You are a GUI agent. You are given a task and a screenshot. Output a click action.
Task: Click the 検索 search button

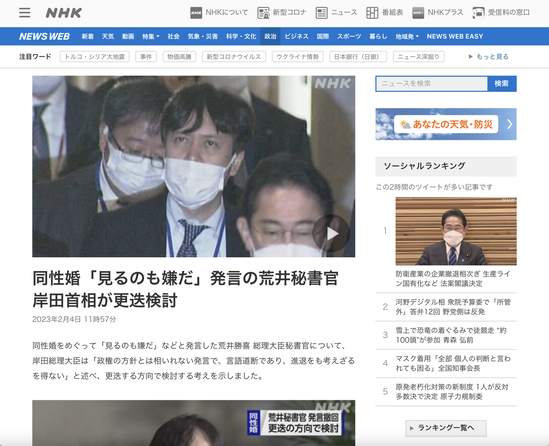coord(502,84)
